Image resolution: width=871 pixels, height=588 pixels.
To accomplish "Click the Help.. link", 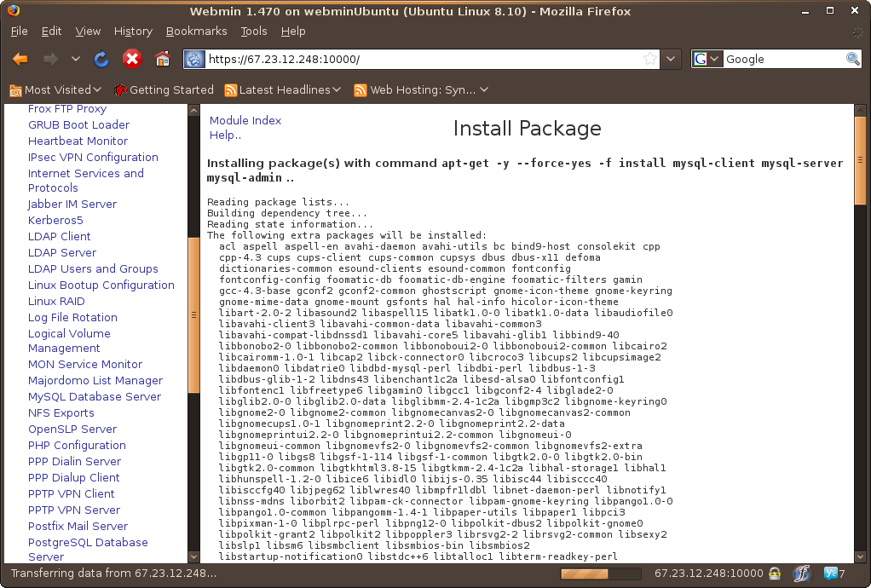I will click(225, 135).
